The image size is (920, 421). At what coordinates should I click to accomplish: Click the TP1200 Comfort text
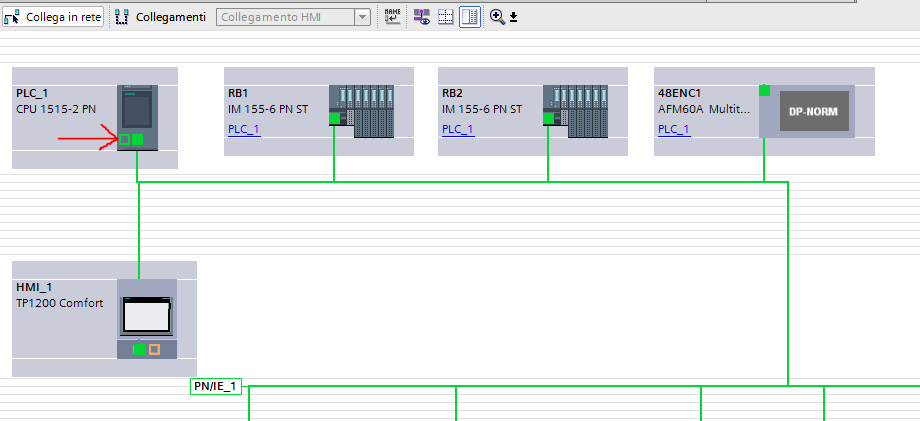point(59,303)
